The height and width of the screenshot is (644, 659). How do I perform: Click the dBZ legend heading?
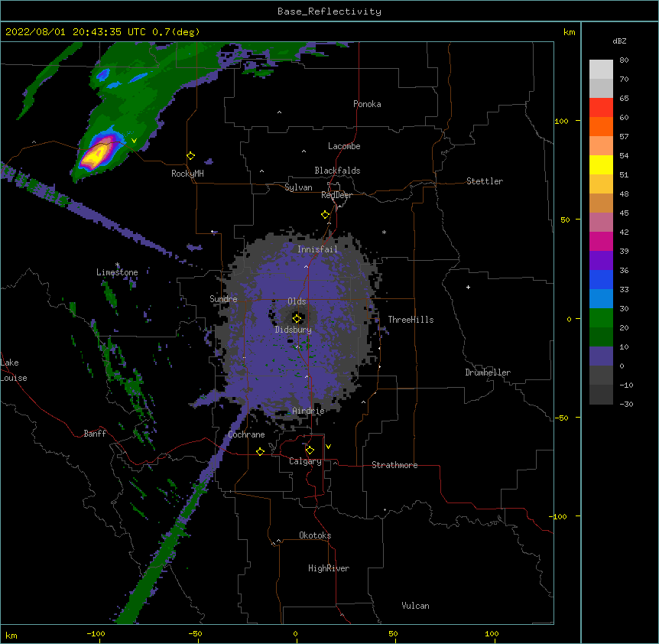click(619, 41)
